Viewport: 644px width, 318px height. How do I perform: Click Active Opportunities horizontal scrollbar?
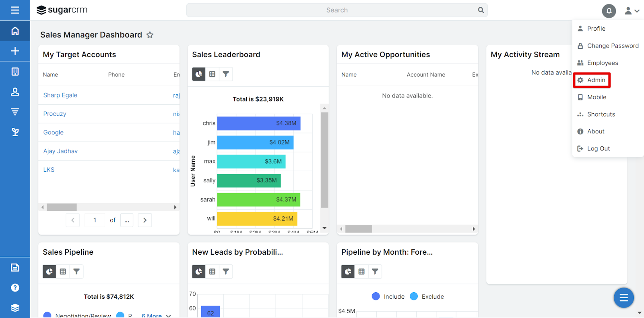[x=359, y=229]
